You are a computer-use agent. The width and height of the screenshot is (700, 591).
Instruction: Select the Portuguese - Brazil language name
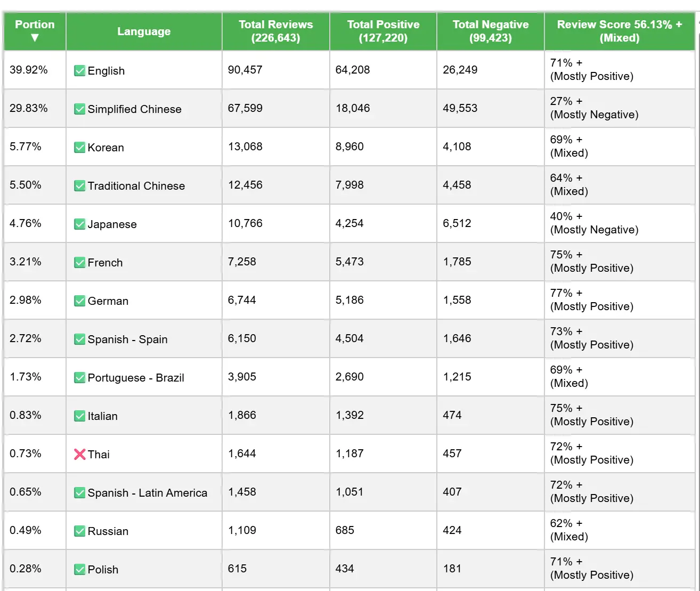coord(136,378)
